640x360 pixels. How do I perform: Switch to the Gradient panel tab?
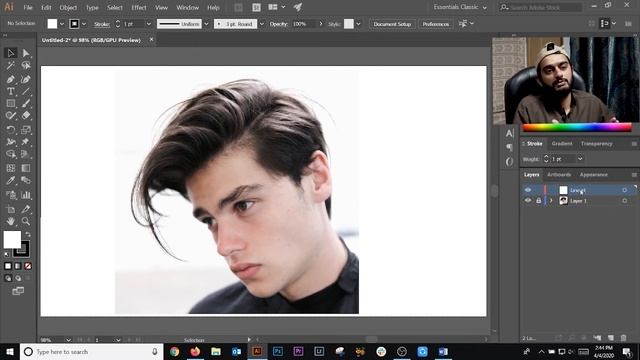click(x=562, y=144)
